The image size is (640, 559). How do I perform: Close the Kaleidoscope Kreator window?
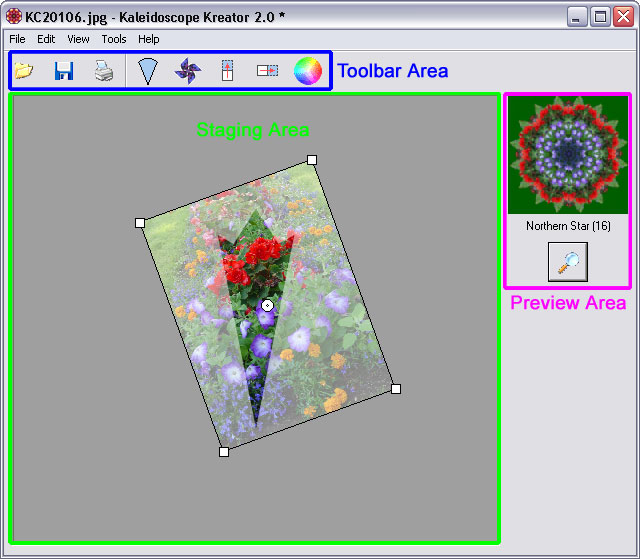(x=624, y=17)
